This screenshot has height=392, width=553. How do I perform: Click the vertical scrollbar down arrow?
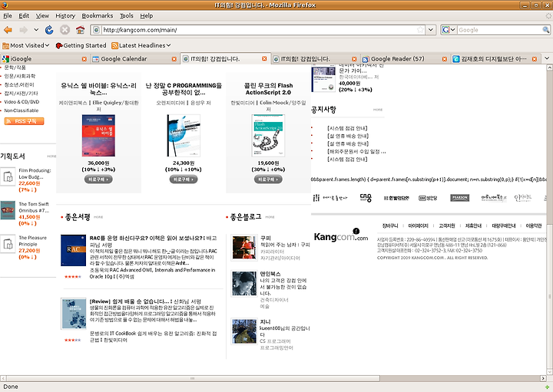pyautogui.click(x=549, y=371)
